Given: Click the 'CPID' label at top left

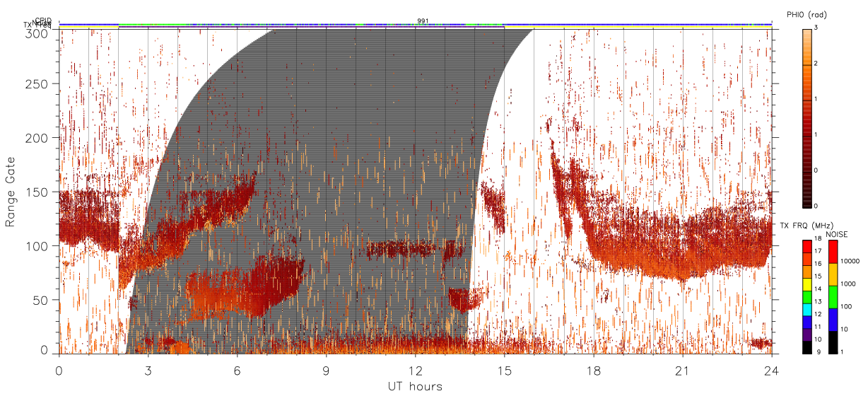Looking at the screenshot, I should (43, 21).
